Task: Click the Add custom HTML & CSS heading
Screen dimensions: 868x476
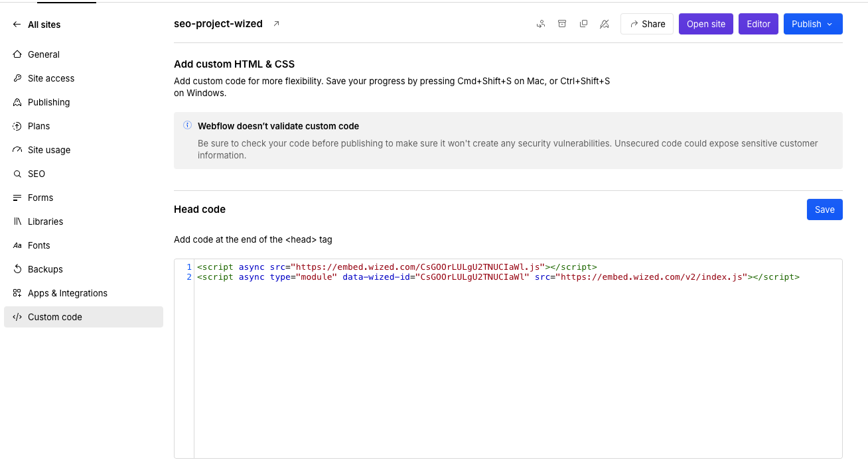Action: coord(234,64)
